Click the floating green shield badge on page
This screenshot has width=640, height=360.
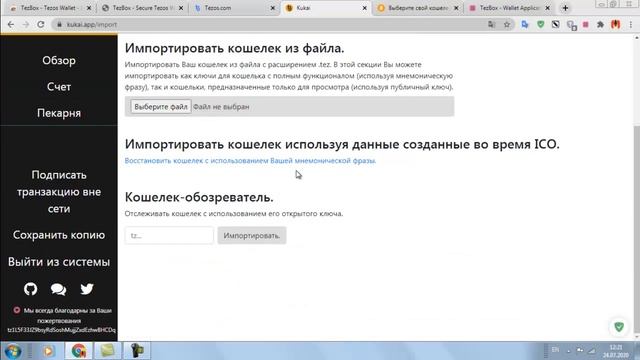pyautogui.click(x=619, y=327)
